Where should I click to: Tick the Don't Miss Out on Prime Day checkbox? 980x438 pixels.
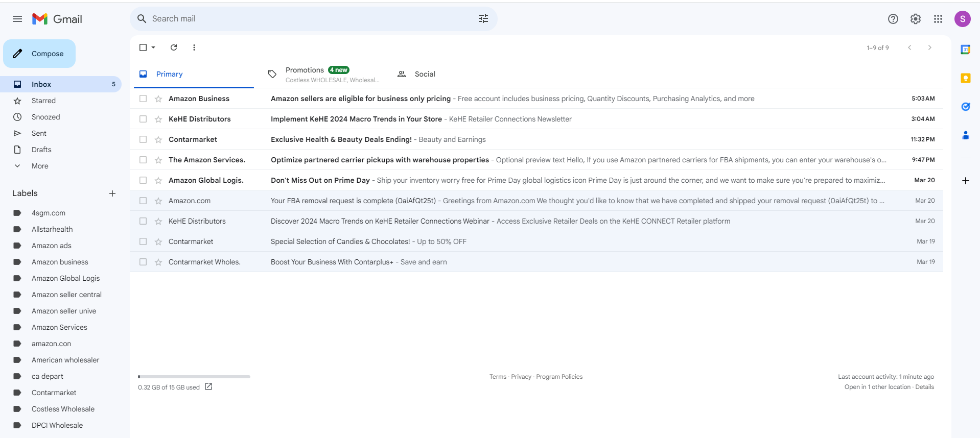143,180
